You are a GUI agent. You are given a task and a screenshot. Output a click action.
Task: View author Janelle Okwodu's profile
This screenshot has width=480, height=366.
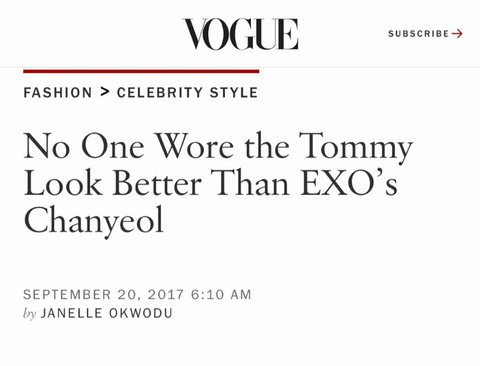click(x=107, y=313)
